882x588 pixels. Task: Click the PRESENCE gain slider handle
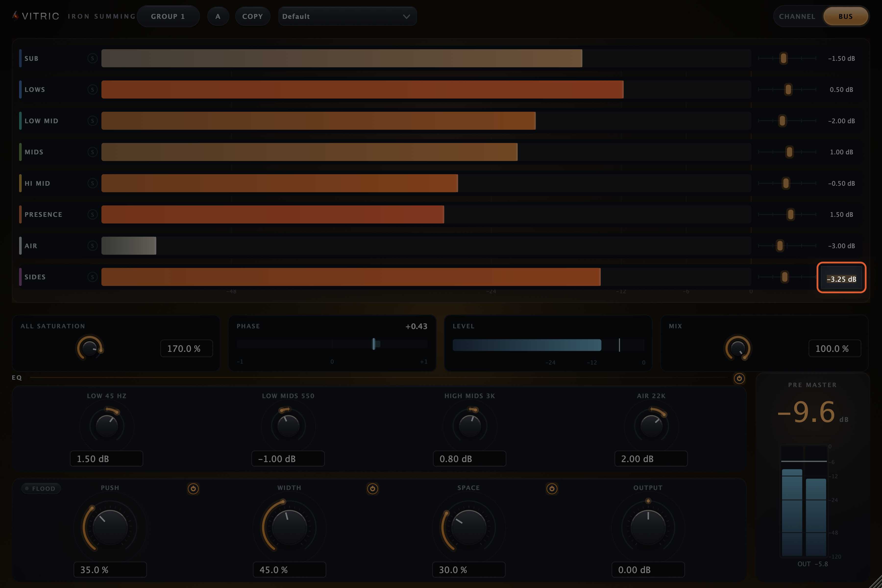(791, 215)
